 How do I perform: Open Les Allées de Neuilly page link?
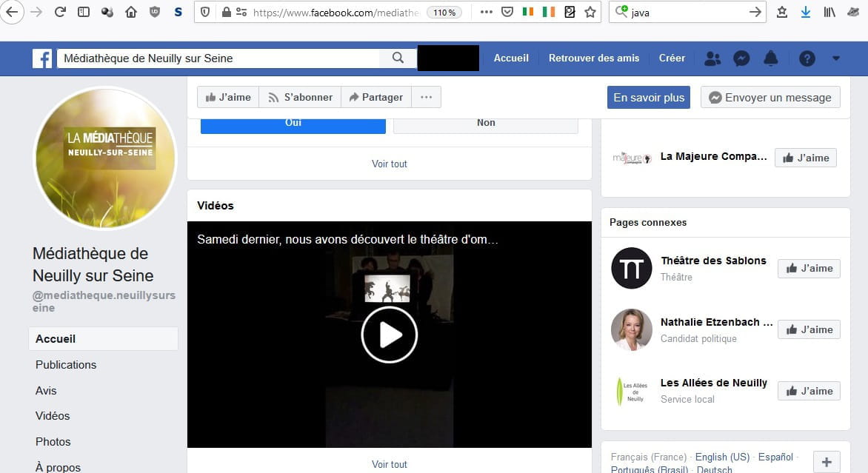(713, 383)
